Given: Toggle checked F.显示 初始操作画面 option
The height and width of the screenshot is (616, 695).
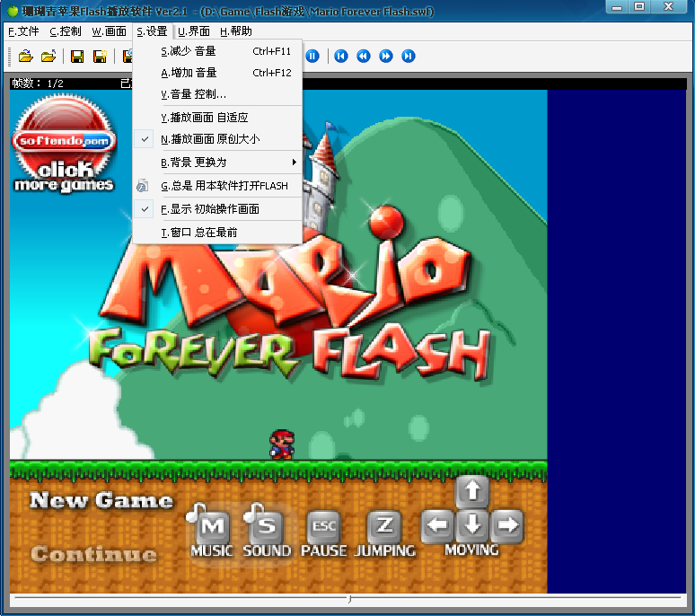Looking at the screenshot, I should pos(217,208).
